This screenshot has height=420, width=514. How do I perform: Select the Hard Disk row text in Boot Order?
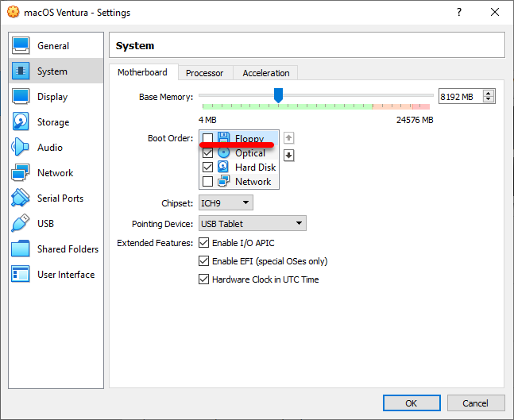tap(255, 167)
